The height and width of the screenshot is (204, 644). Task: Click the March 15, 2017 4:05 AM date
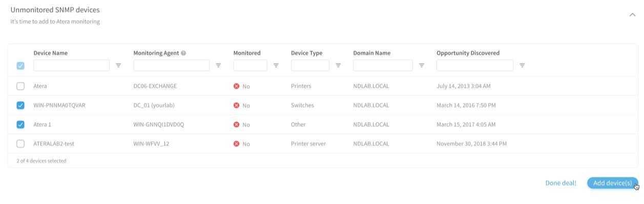pyautogui.click(x=466, y=125)
